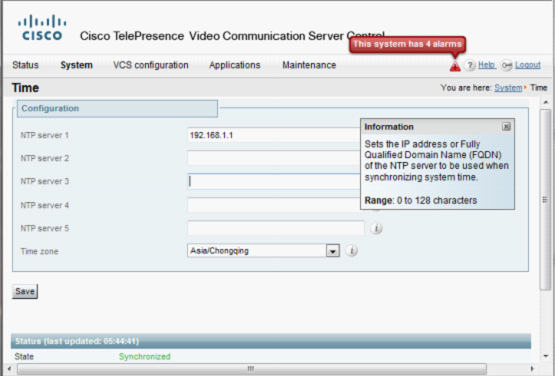Viewport: 555px width, 376px height.
Task: Click the NTP server 5 input field
Action: 276,228
